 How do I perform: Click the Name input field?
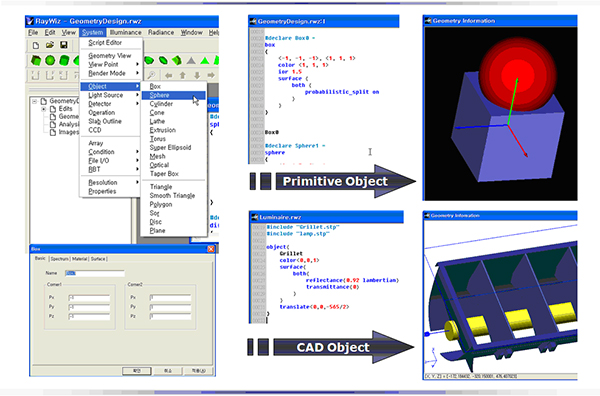coord(95,273)
